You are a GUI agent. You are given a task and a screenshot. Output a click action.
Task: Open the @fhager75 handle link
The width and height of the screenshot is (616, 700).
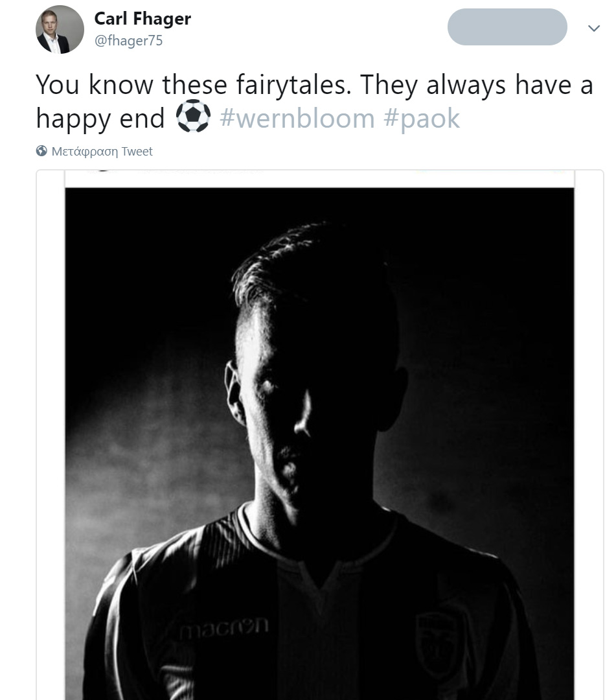(x=128, y=41)
